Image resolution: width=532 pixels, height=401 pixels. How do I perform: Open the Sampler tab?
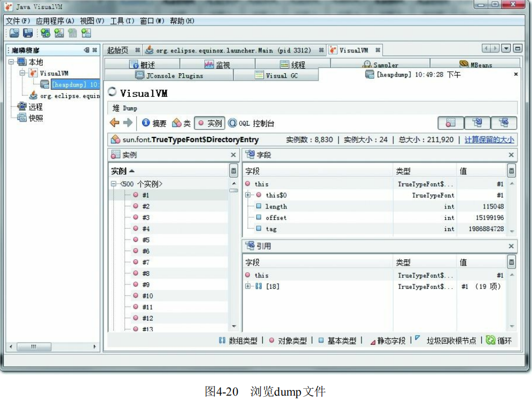point(380,64)
